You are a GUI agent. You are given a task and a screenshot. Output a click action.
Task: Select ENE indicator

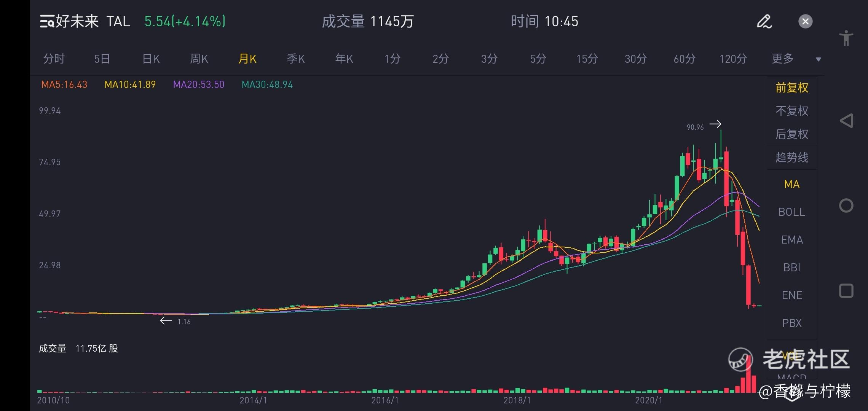pyautogui.click(x=792, y=295)
